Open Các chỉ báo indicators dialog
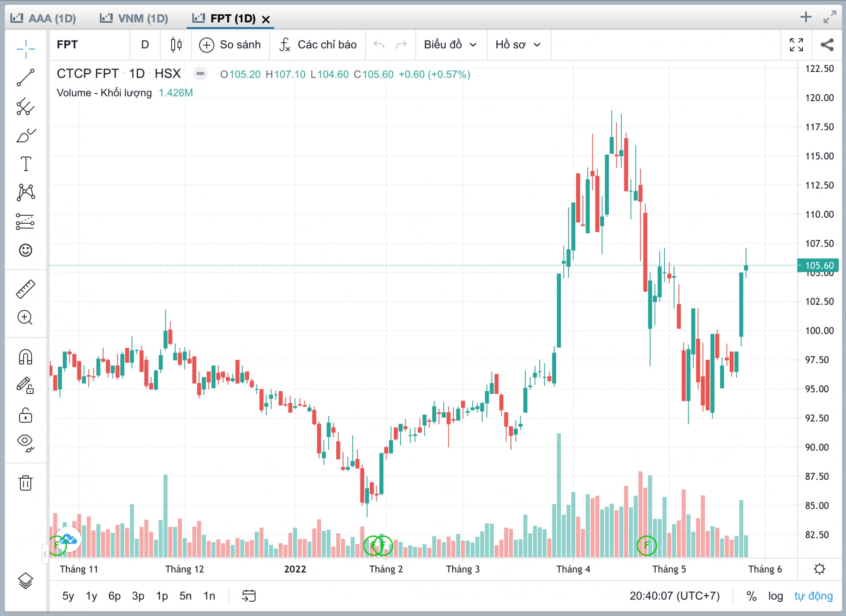The image size is (846, 616). pos(318,44)
